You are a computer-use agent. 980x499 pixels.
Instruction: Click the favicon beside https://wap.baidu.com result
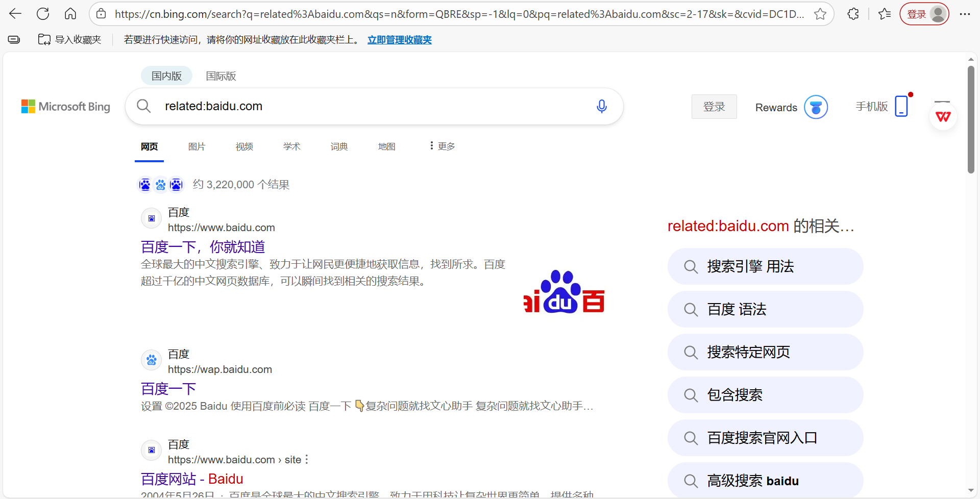pos(152,360)
